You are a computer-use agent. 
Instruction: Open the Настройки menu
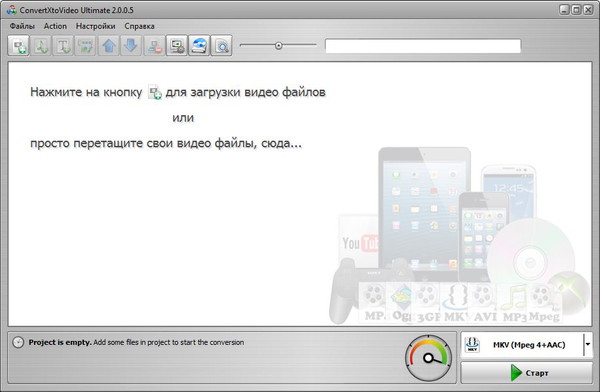click(95, 26)
